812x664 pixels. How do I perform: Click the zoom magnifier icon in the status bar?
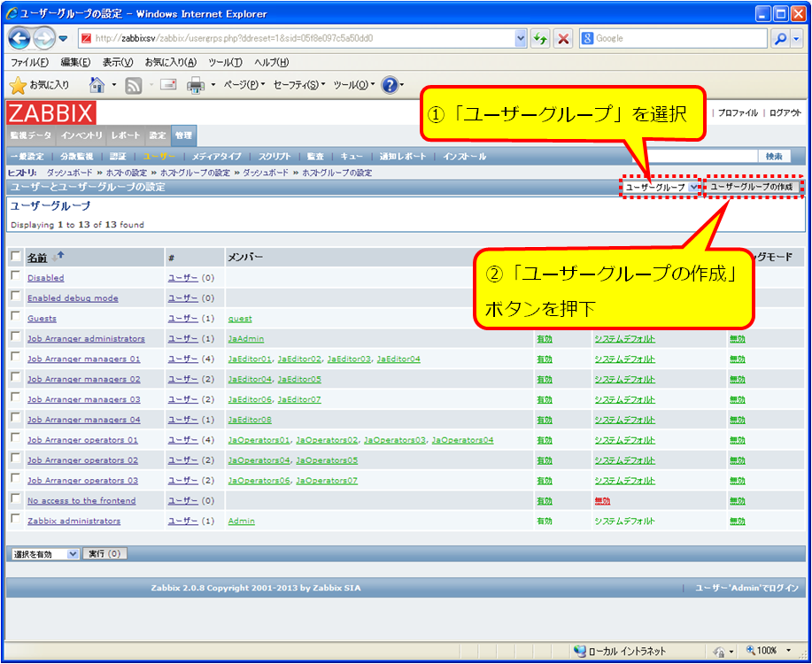750,651
